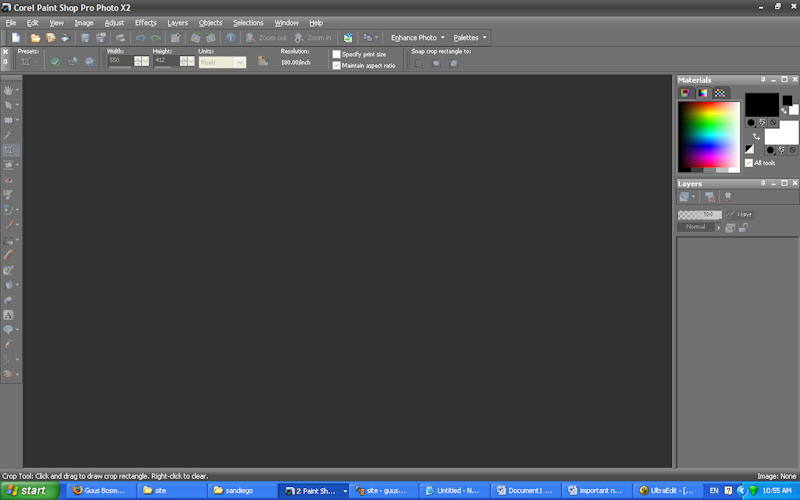Open a file with the folder icon
This screenshot has width=800, height=500.
35,38
